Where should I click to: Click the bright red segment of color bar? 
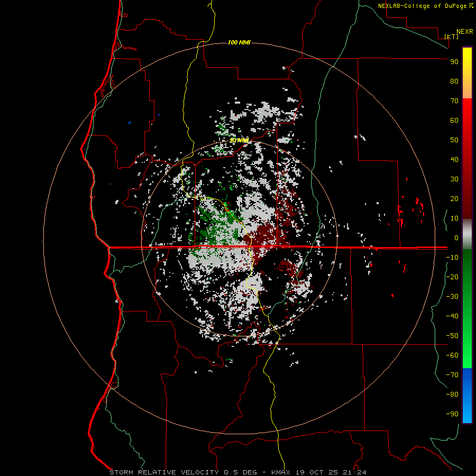pos(467,159)
